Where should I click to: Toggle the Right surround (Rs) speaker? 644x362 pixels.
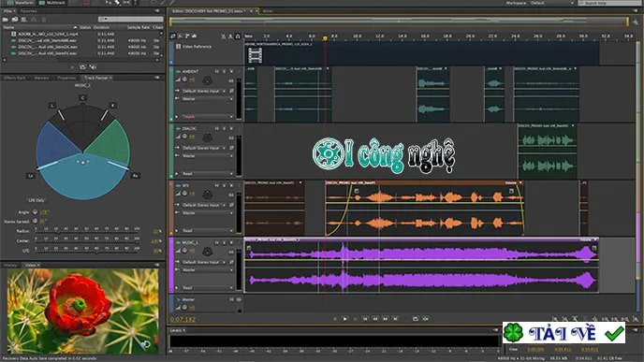click(x=135, y=176)
